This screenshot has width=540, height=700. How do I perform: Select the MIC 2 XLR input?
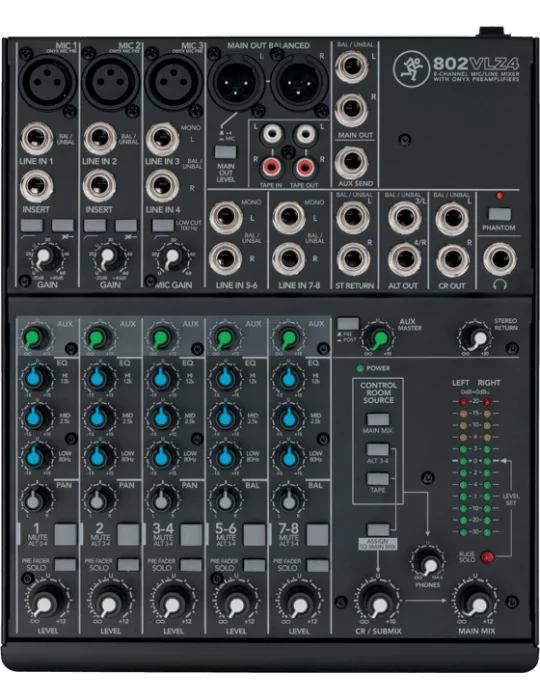tap(109, 82)
